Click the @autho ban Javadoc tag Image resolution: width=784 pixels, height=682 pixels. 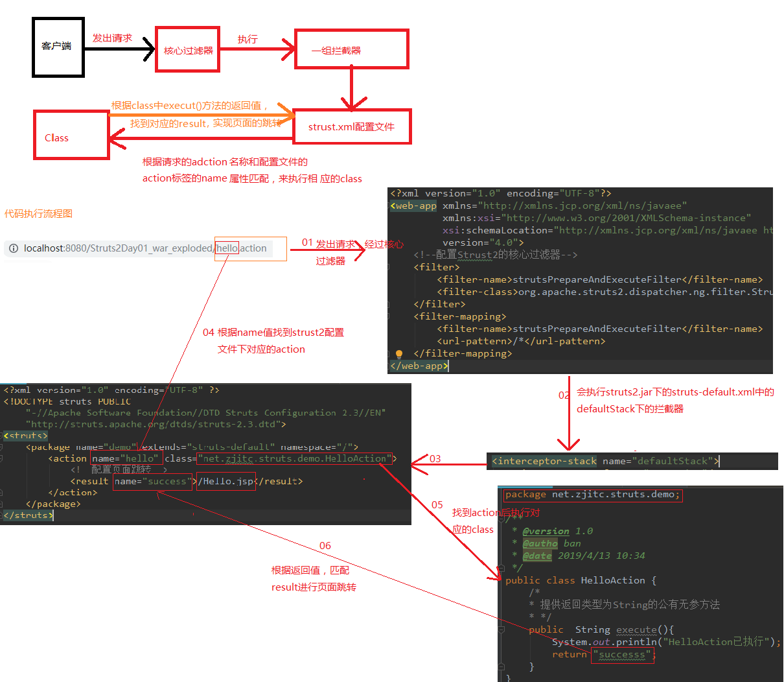tap(551, 543)
